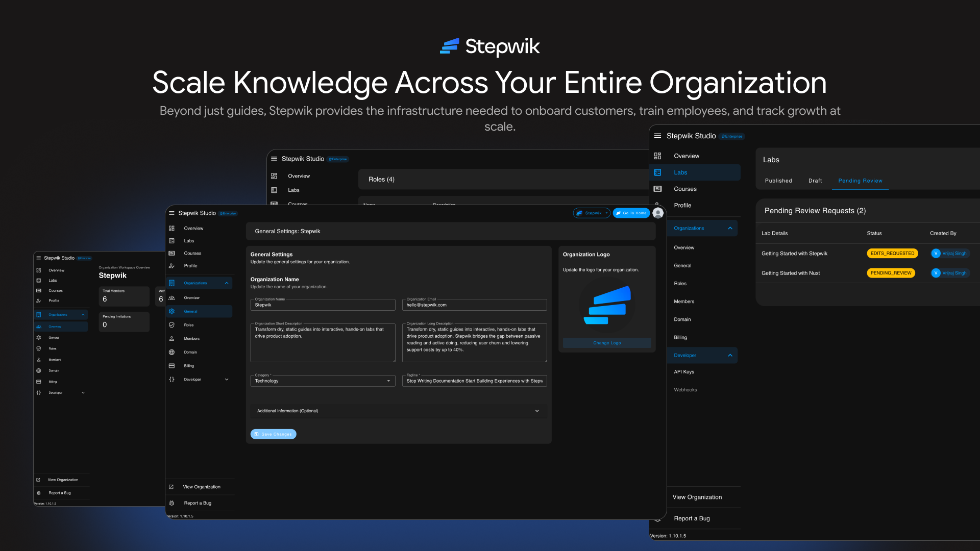Click the Organization Email input field
The height and width of the screenshot is (551, 980).
point(474,305)
